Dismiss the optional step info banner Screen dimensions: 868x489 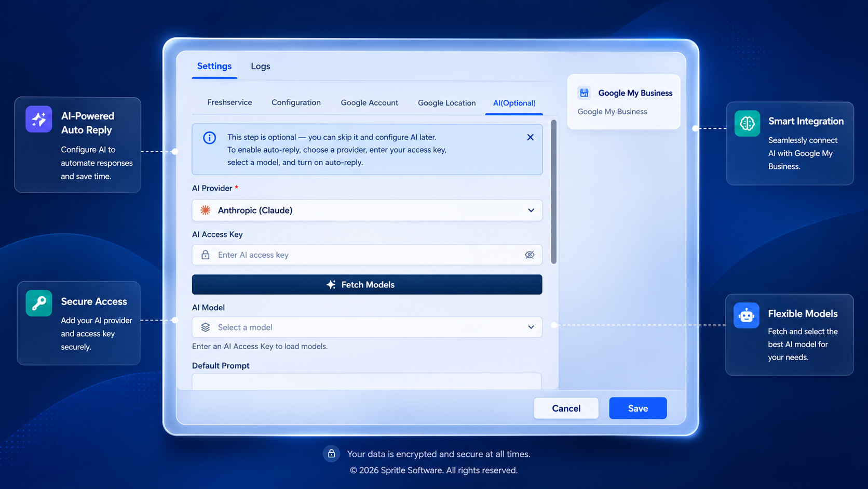point(530,137)
